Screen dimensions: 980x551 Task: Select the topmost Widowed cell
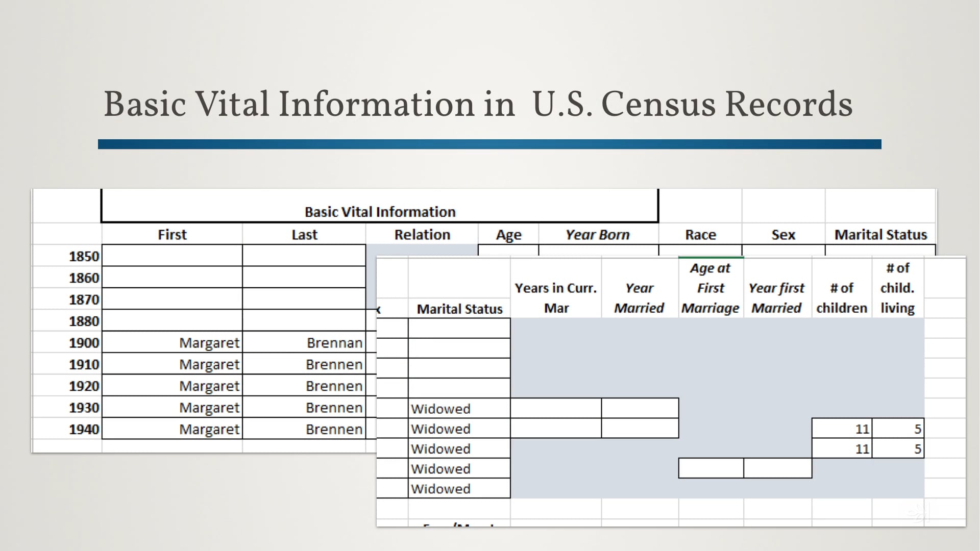440,408
